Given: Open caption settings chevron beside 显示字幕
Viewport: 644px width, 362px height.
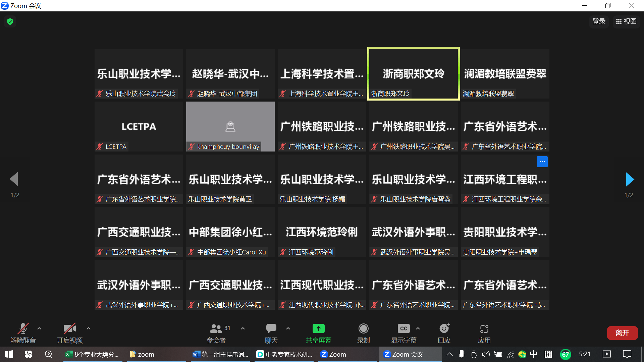Looking at the screenshot, I should pos(418,328).
